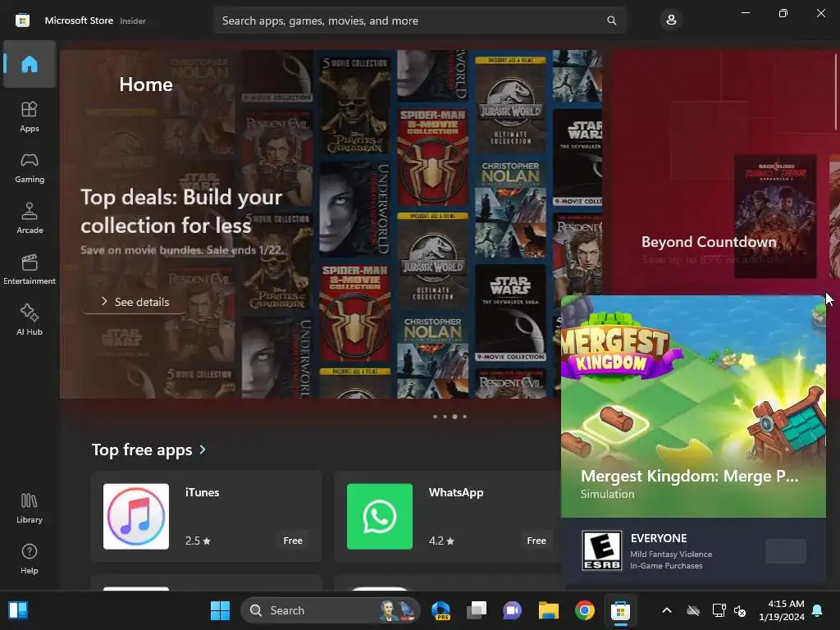Image resolution: width=840 pixels, height=630 pixels.
Task: Click the Insider label beside Microsoft Store
Action: coord(132,21)
